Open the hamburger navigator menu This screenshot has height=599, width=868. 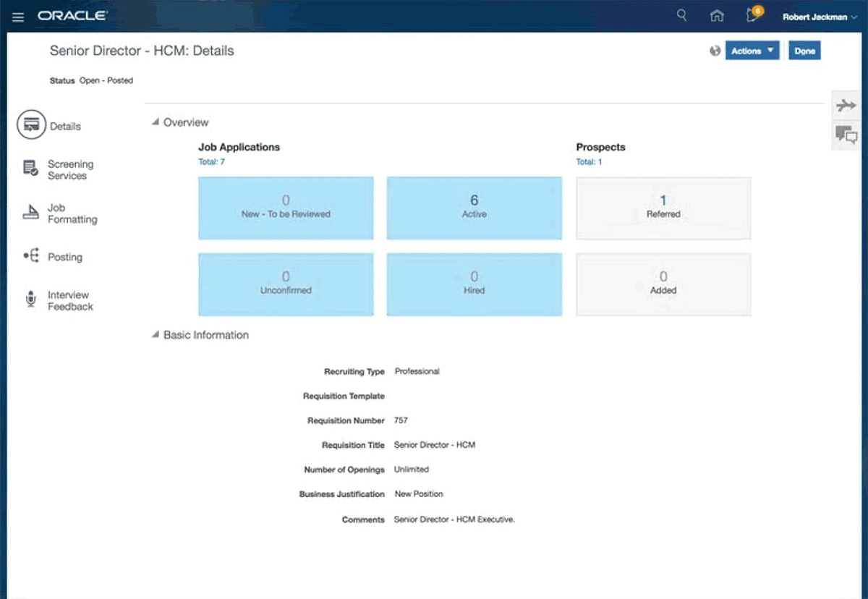(18, 17)
